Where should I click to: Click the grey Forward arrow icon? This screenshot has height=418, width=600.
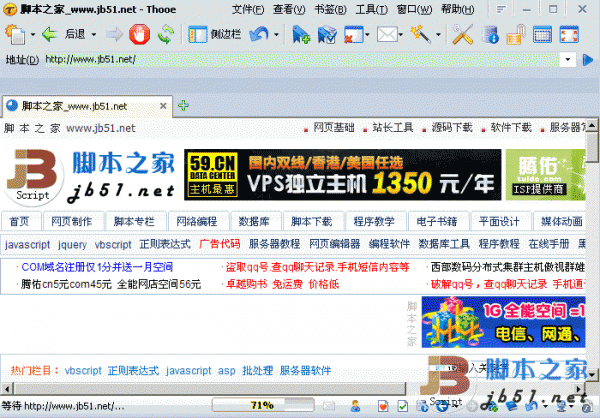114,34
